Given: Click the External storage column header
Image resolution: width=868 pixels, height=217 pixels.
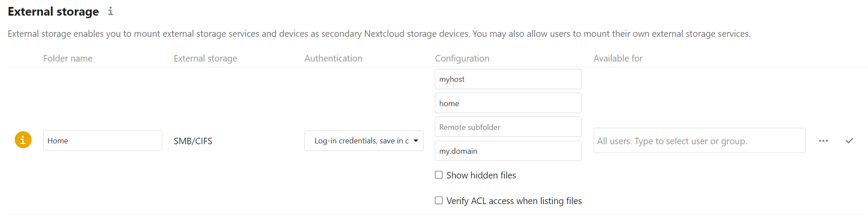Looking at the screenshot, I should [x=206, y=58].
